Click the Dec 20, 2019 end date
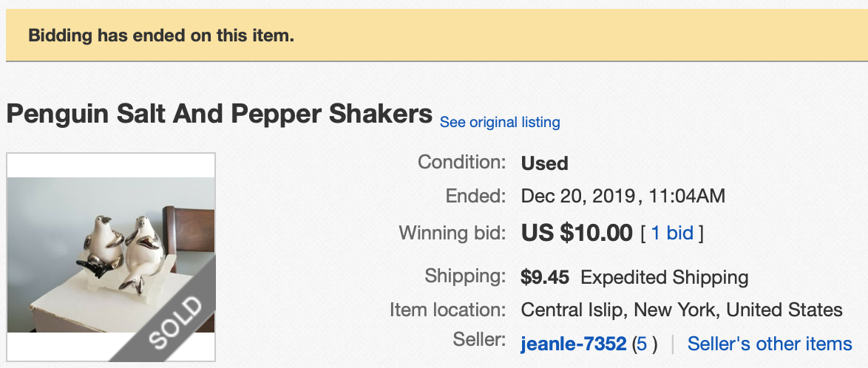This screenshot has height=368, width=868. (x=578, y=196)
